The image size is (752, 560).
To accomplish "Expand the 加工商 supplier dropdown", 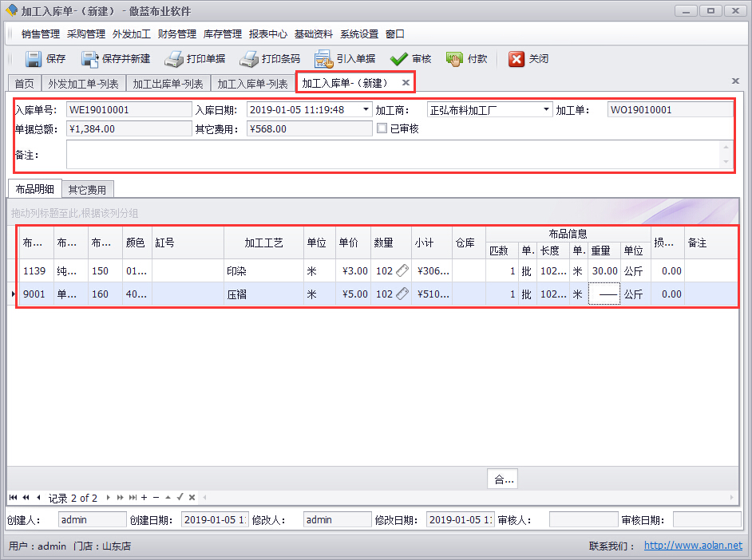I will (x=547, y=110).
